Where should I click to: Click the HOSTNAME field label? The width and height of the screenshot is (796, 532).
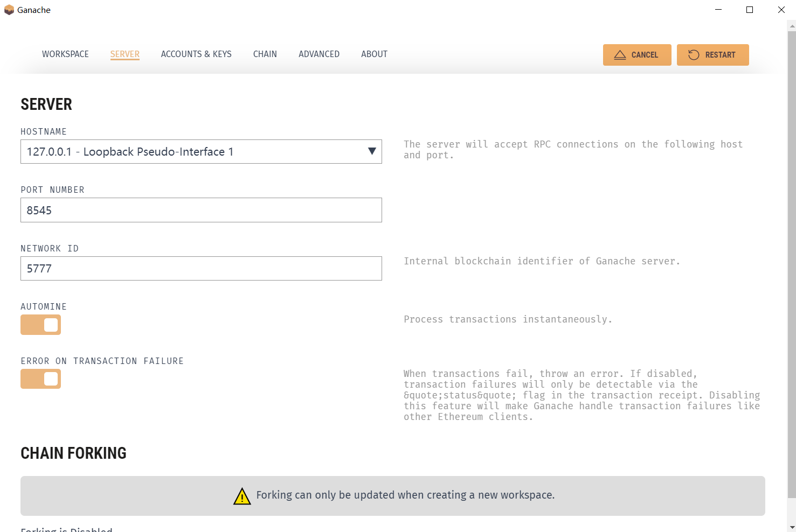click(x=44, y=131)
